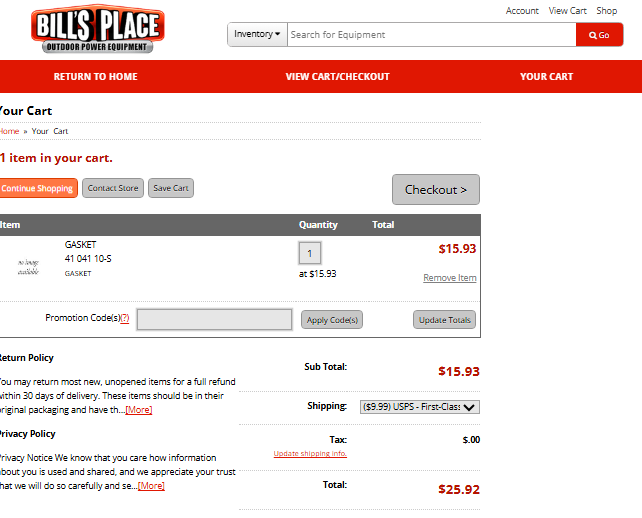Remove the gasket item from cart
This screenshot has width=642, height=518.
[x=449, y=278]
